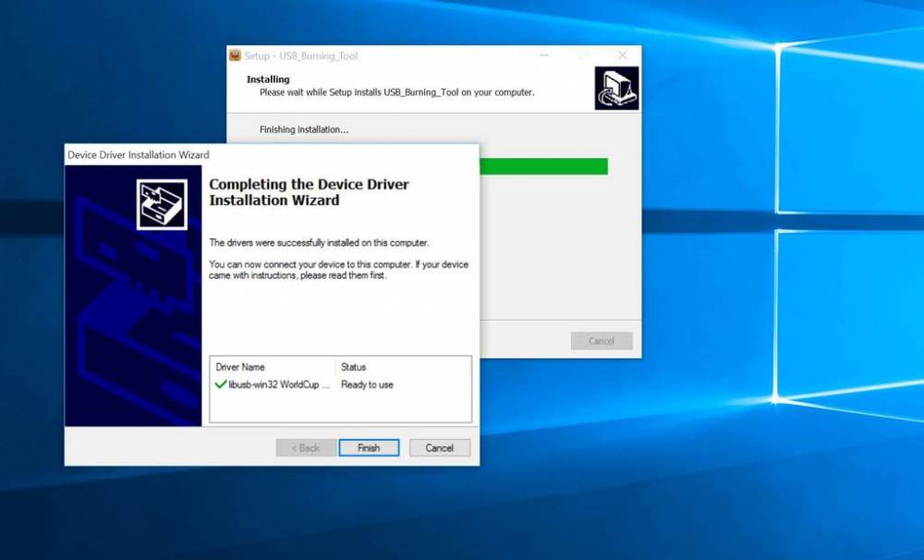Click Cancel in Device Driver Installation Wizard
This screenshot has width=924, height=560.
(x=440, y=447)
